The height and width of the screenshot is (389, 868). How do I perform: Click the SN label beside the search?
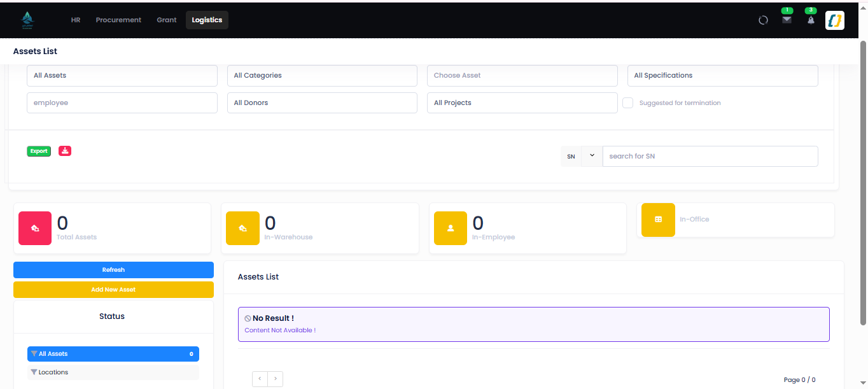[571, 156]
